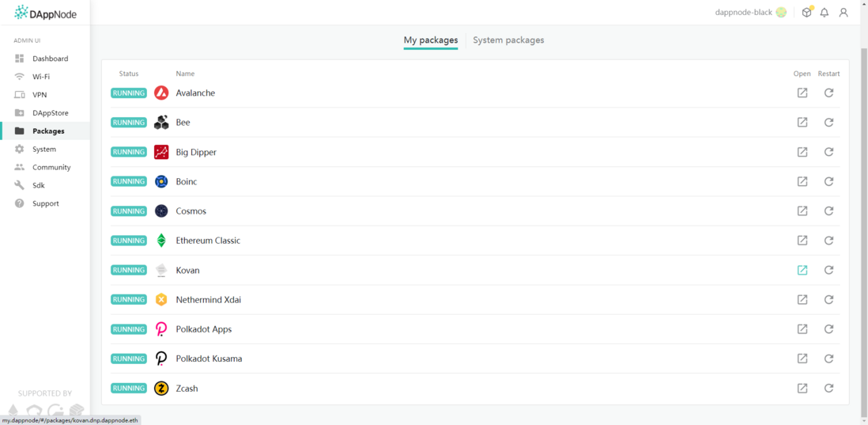Click the Status column header
This screenshot has width=868, height=425.
pyautogui.click(x=128, y=73)
